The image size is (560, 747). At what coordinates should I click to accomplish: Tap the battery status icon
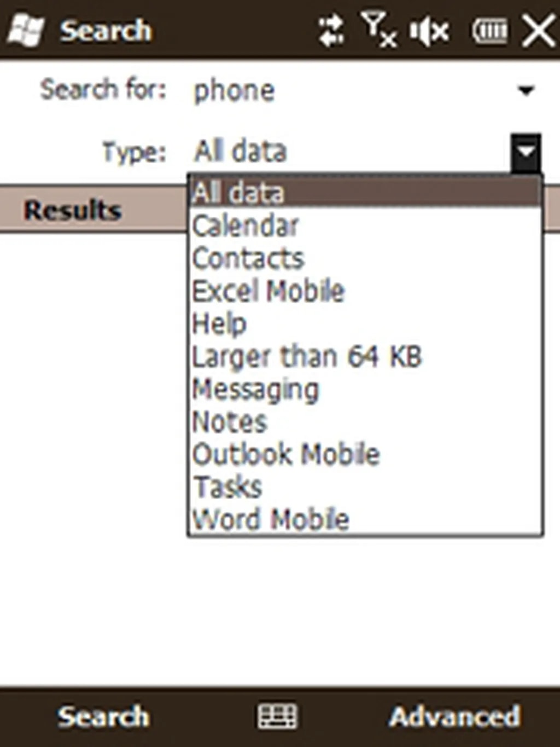point(489,31)
